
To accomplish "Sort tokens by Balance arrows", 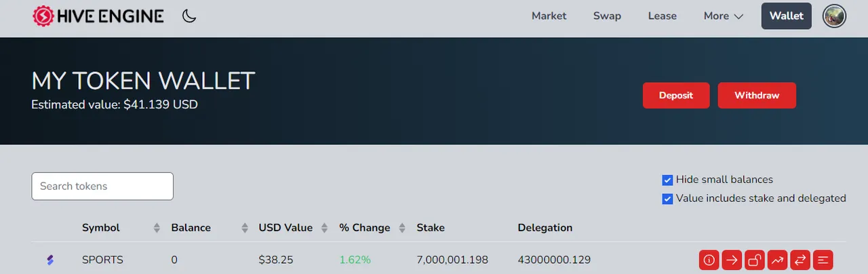I will (x=245, y=228).
